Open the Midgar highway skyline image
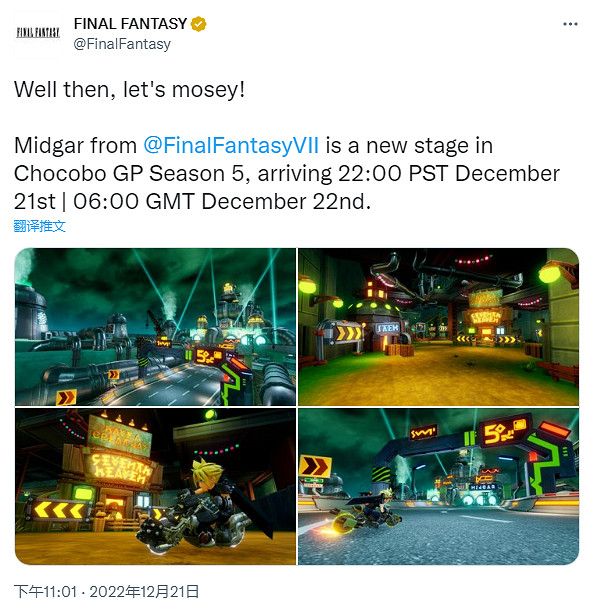This screenshot has width=596, height=610. point(155,327)
